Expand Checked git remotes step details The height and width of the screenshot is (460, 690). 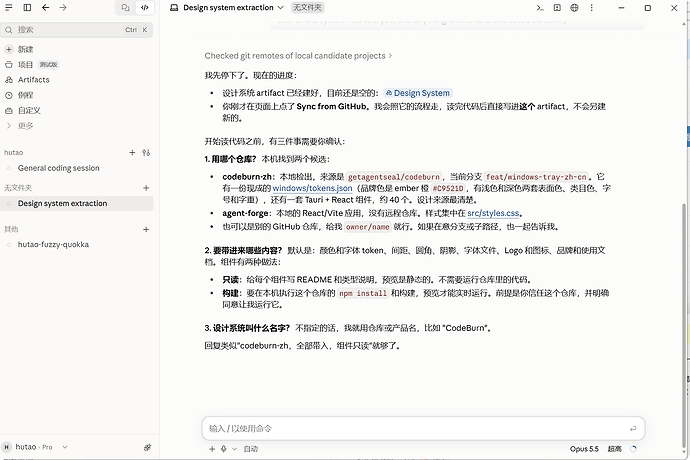click(298, 56)
